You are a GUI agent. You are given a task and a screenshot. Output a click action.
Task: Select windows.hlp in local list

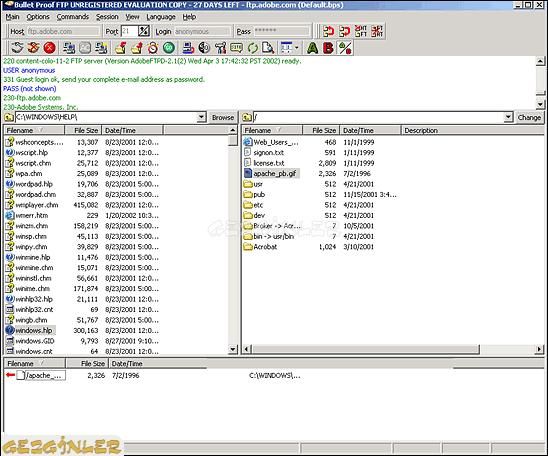(30, 330)
